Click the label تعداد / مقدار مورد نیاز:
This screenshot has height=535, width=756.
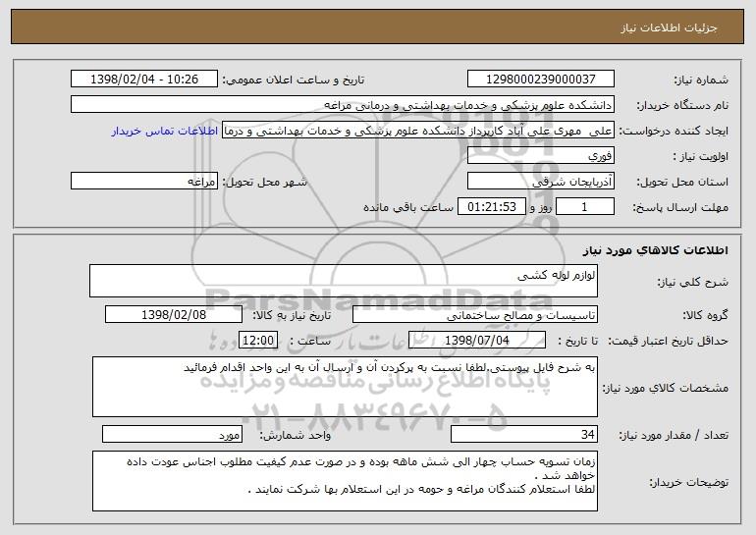tap(674, 436)
